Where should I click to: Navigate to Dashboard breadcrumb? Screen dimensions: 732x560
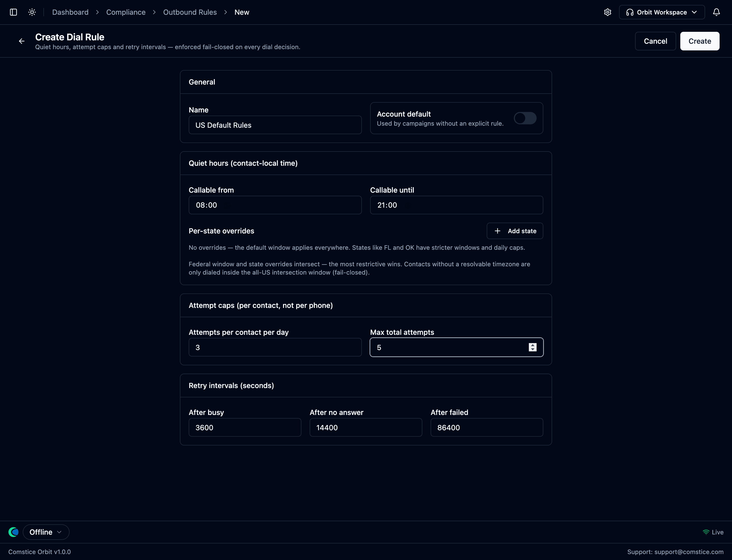[x=70, y=12]
